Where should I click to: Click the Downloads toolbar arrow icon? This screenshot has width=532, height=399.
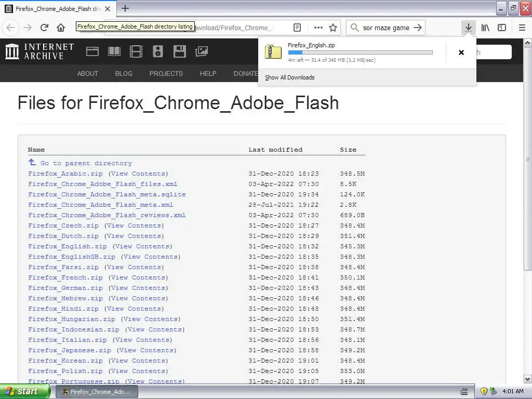[468, 28]
